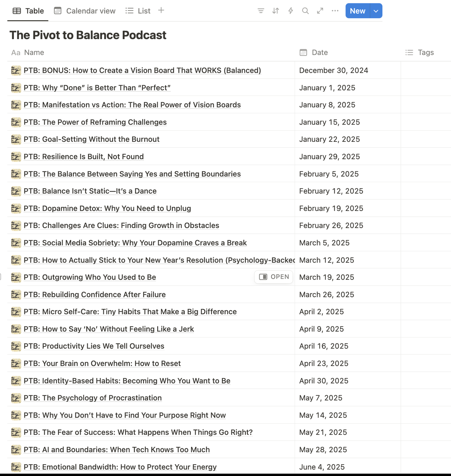Open the automations lightning bolt icon

(x=290, y=11)
